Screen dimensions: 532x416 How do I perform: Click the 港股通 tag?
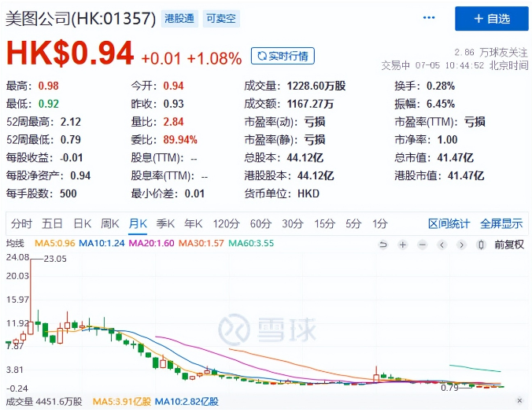click(x=179, y=18)
